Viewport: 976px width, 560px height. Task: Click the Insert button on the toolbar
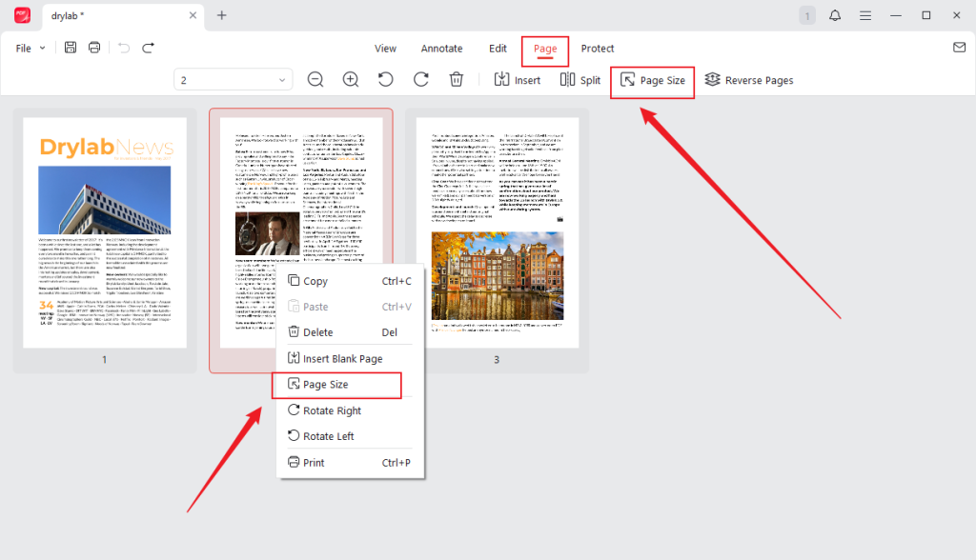(518, 80)
